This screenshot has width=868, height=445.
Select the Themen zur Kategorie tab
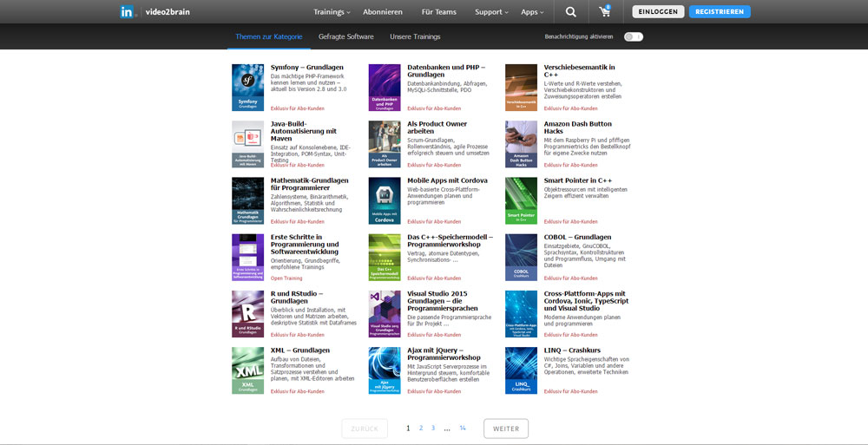[268, 36]
